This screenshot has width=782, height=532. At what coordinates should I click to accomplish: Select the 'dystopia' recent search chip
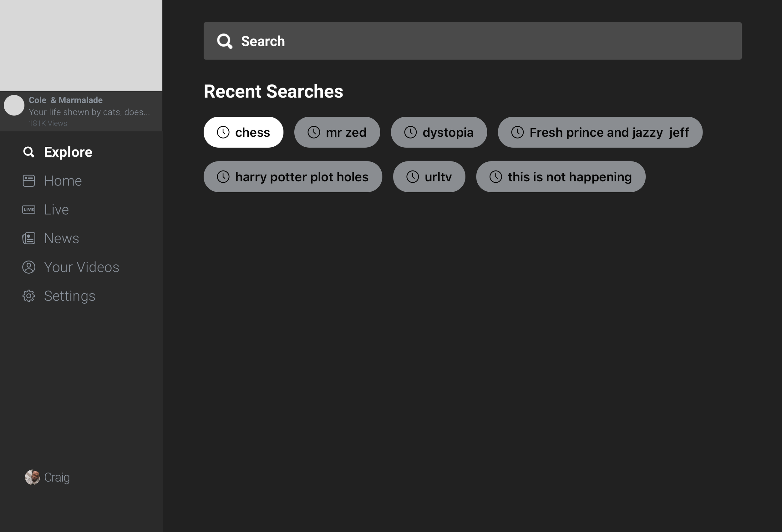pyautogui.click(x=439, y=132)
